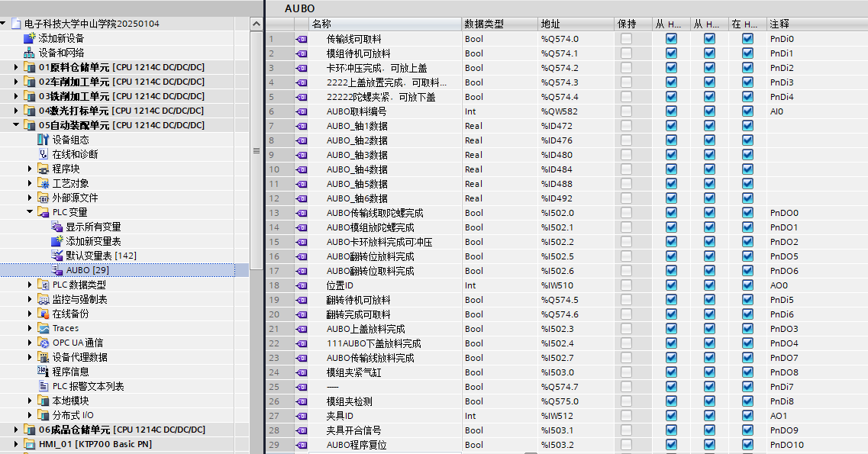
Task: Sort by the 名称 column header
Action: coord(386,24)
